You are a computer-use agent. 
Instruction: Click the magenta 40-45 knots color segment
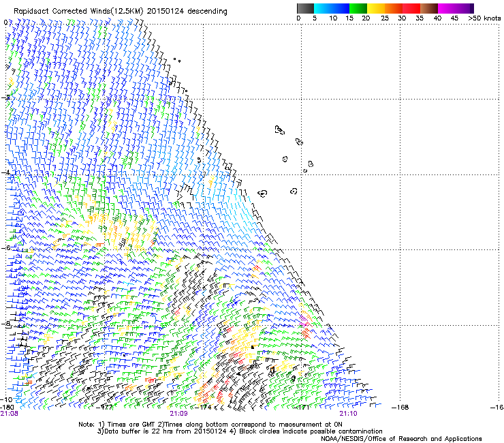447,8
